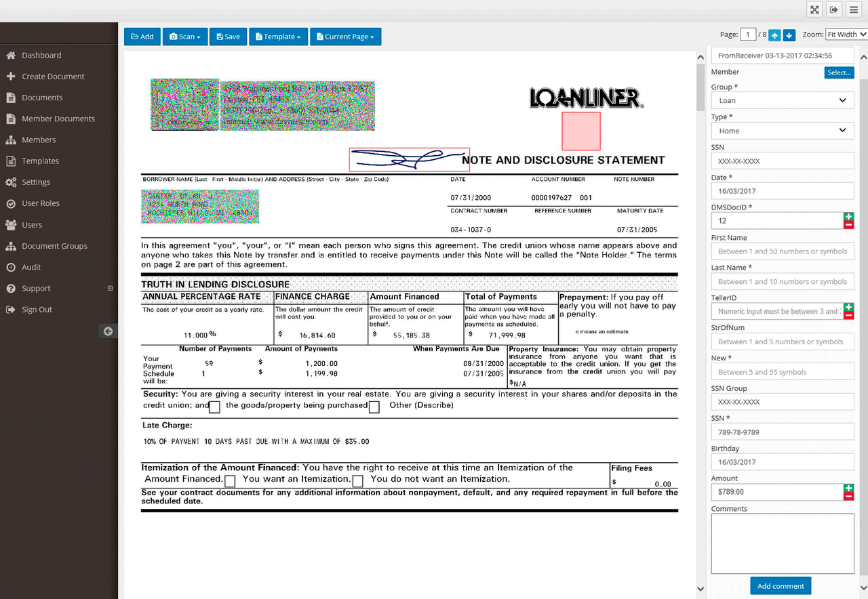Click the sign-out arrow icon in top bar

coord(834,9)
